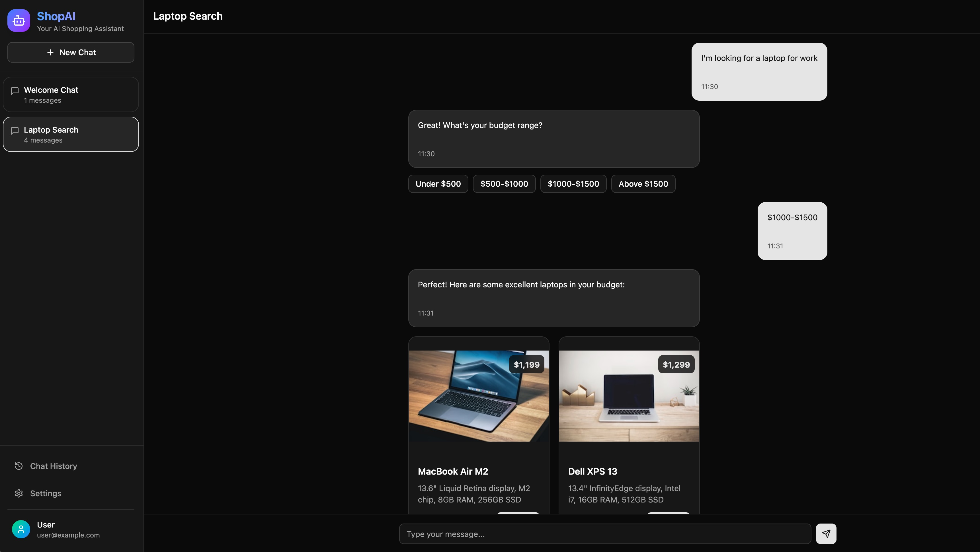Click the MacBook Air M2 title
The width and height of the screenshot is (980, 552).
pos(453,471)
